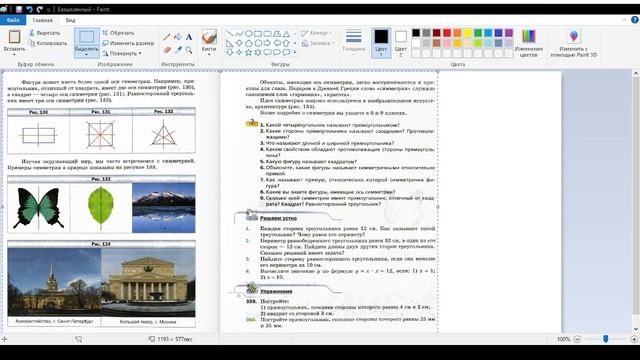The height and width of the screenshot is (360, 640).
Task: Choose the Hexagon shape
Action: 258,43
